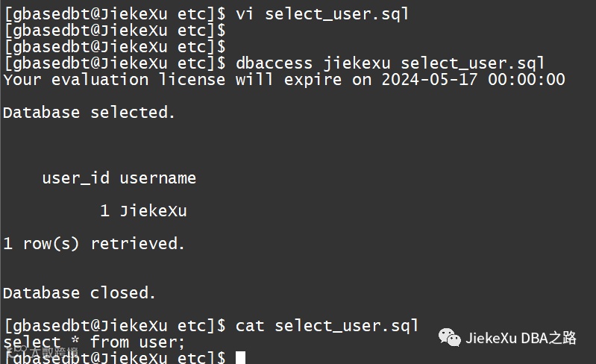Click the WeChat logo icon in the watermark
This screenshot has height=364, width=596.
coord(449,337)
